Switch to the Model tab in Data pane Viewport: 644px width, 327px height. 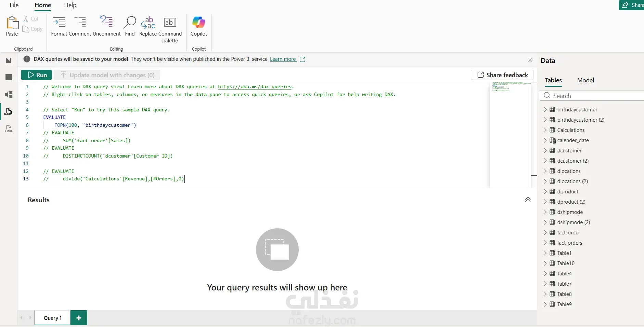585,80
